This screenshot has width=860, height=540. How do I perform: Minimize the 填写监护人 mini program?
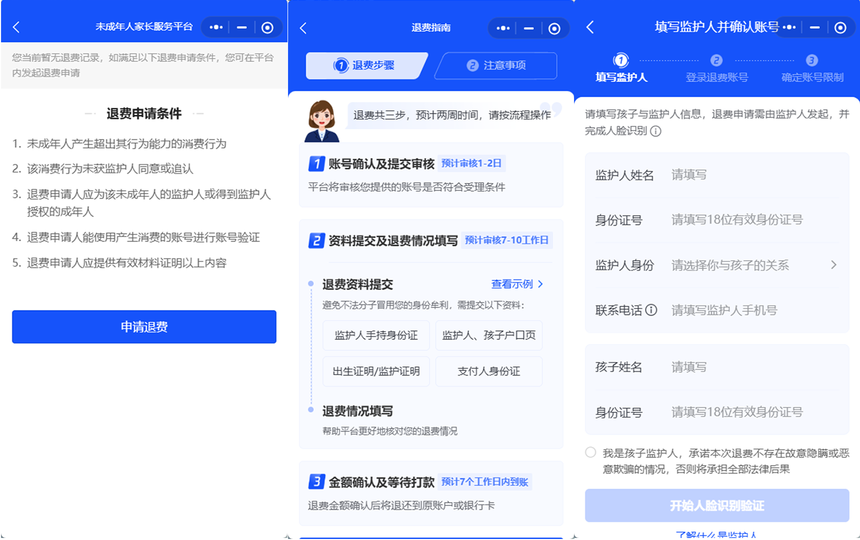tap(815, 27)
